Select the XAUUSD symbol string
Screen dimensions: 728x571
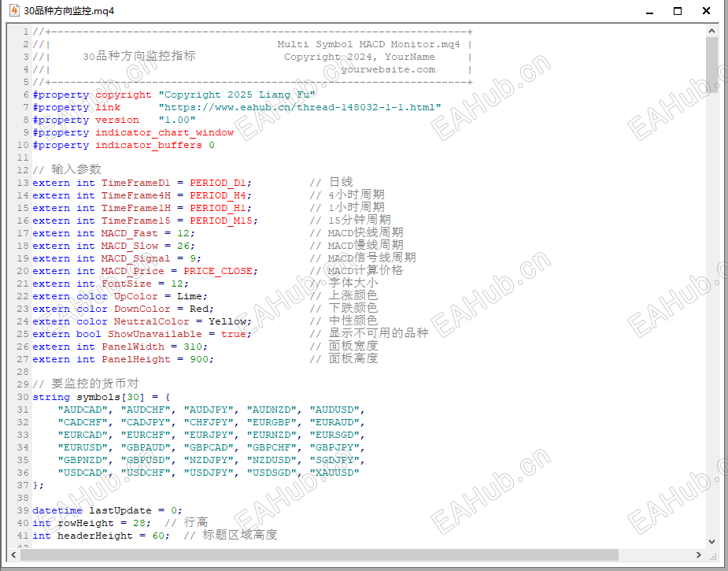pos(337,472)
